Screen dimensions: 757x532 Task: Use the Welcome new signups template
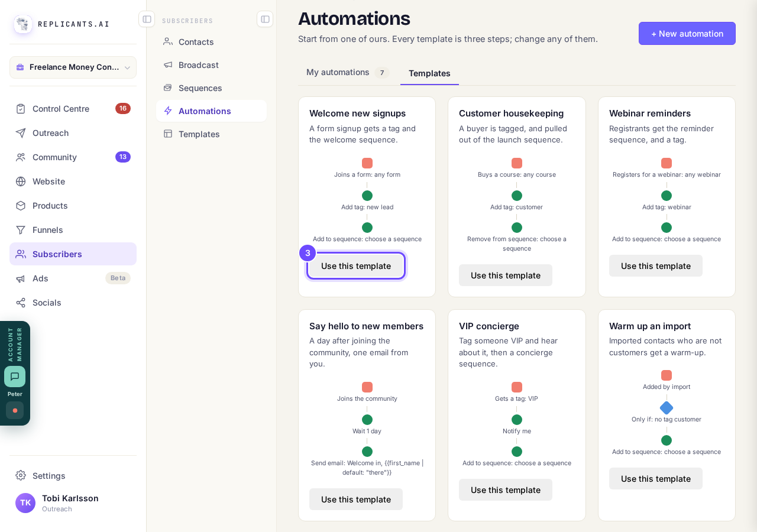coord(356,266)
